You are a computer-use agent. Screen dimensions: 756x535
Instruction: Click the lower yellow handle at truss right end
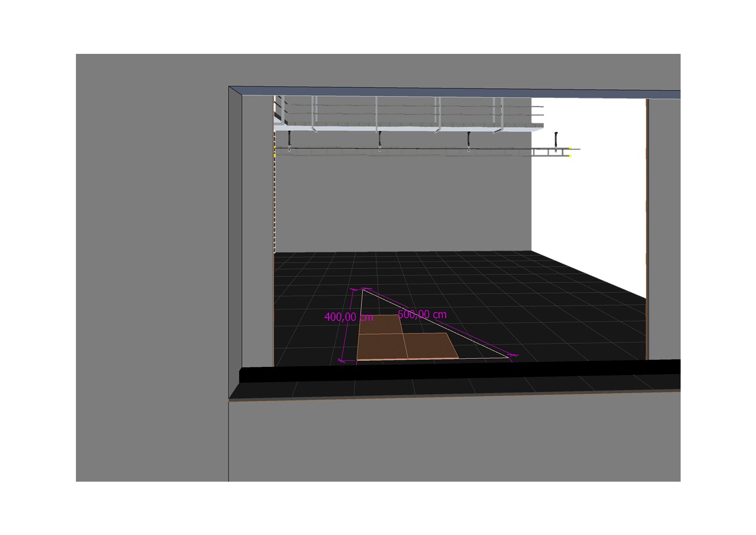570,156
